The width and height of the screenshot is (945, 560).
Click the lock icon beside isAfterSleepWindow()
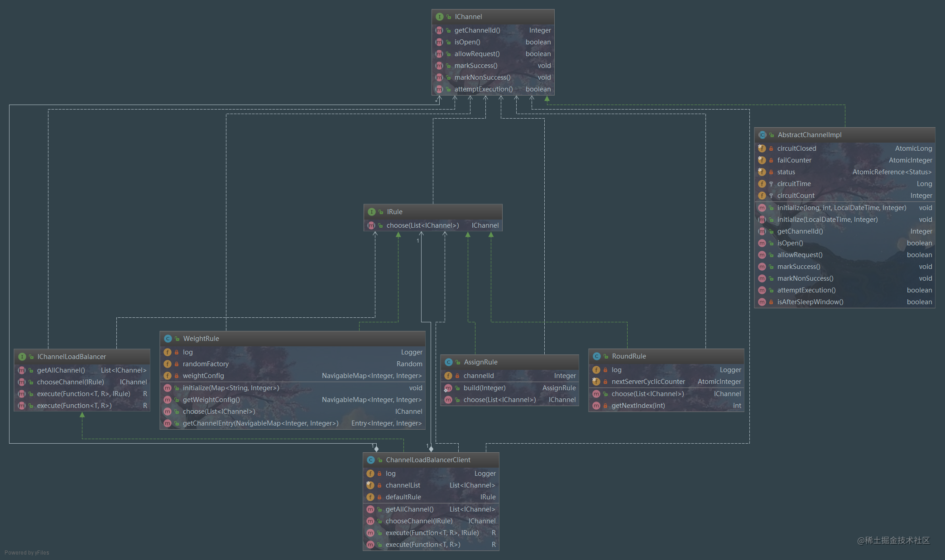coord(771,302)
